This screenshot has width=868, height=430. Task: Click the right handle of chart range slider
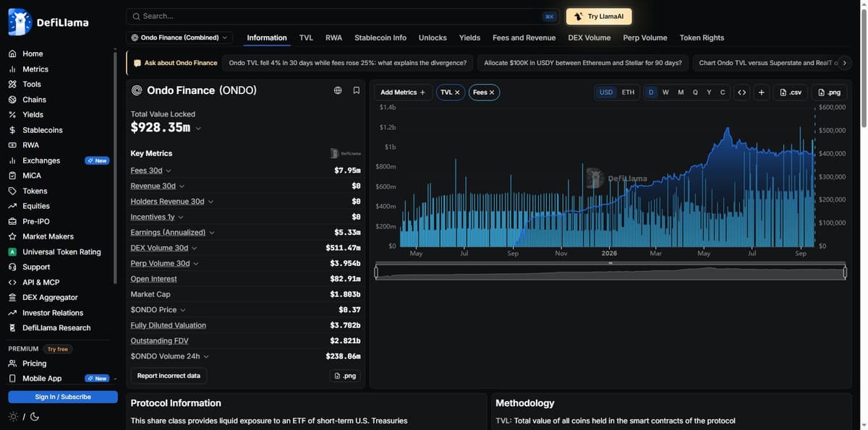click(x=846, y=272)
